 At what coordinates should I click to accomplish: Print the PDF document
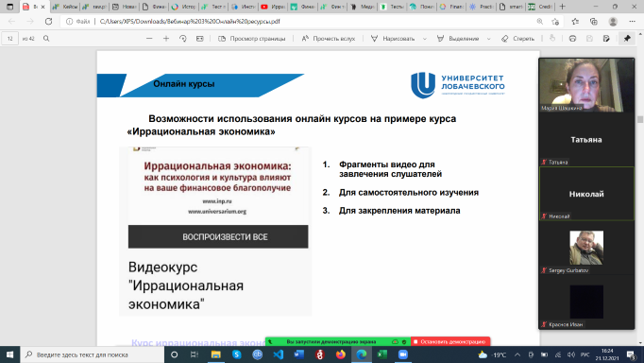tap(572, 38)
